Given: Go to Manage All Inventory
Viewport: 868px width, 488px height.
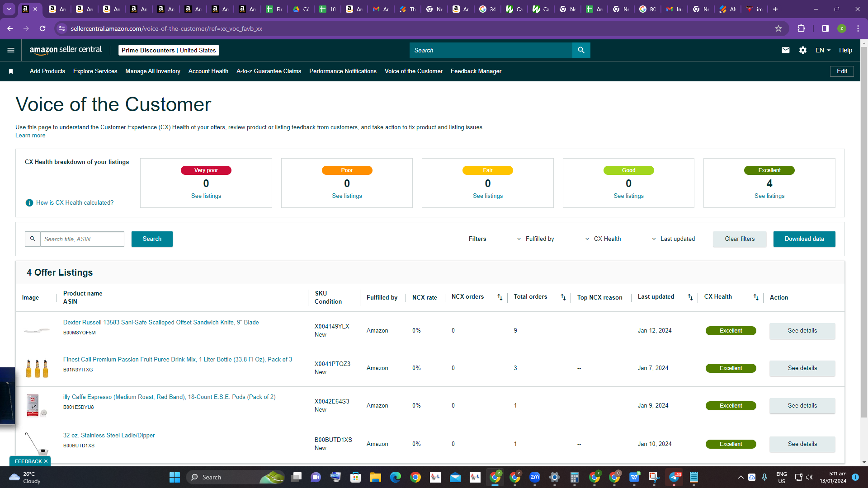Looking at the screenshot, I should [x=153, y=71].
